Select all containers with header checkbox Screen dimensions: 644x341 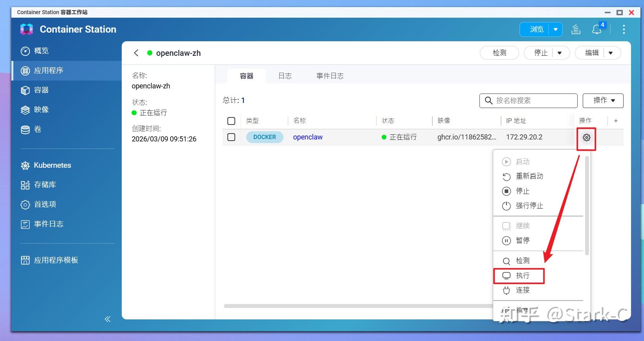pos(231,121)
